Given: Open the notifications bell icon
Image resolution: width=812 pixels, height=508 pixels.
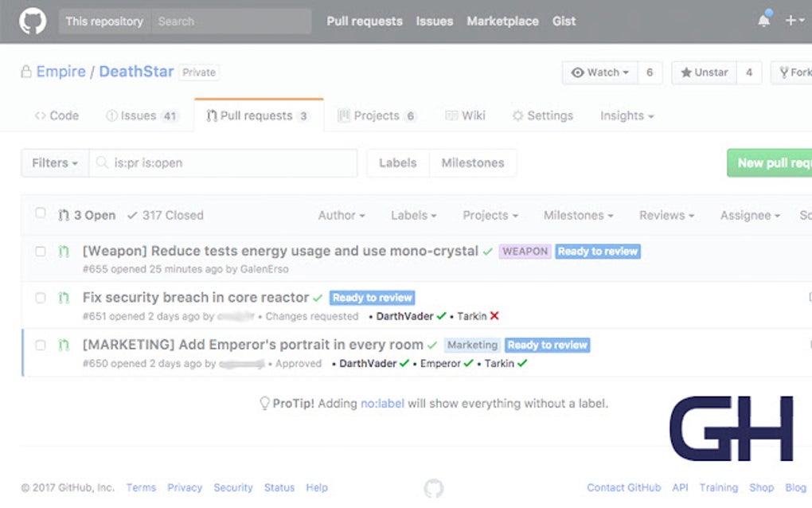Looking at the screenshot, I should pyautogui.click(x=764, y=21).
